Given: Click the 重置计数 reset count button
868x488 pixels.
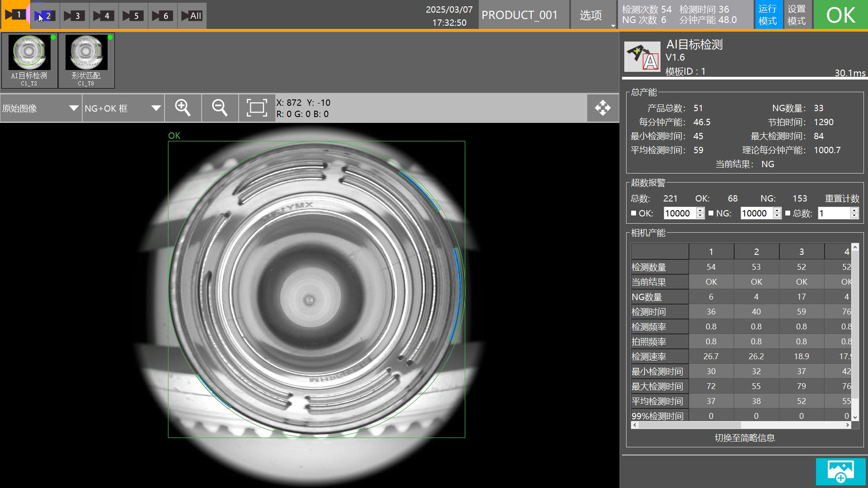Looking at the screenshot, I should (x=842, y=198).
